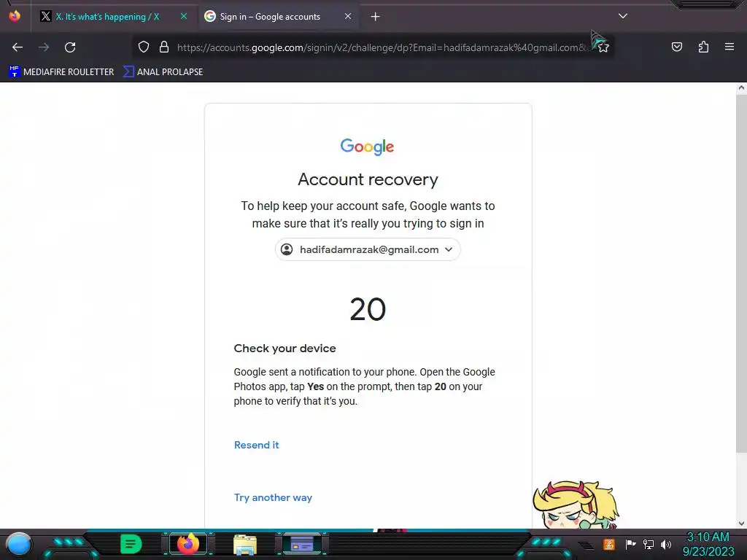The width and height of the screenshot is (747, 560).
Task: Open the file explorer taskbar icon
Action: [x=245, y=545]
